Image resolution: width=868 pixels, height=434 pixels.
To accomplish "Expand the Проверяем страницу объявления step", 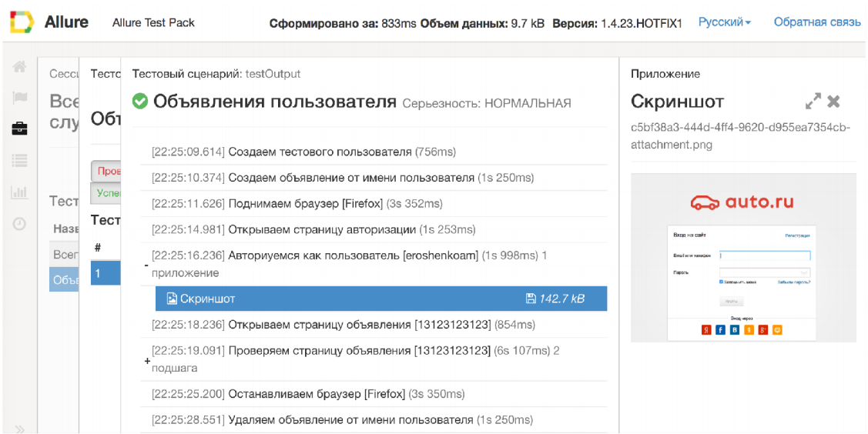I will point(146,360).
